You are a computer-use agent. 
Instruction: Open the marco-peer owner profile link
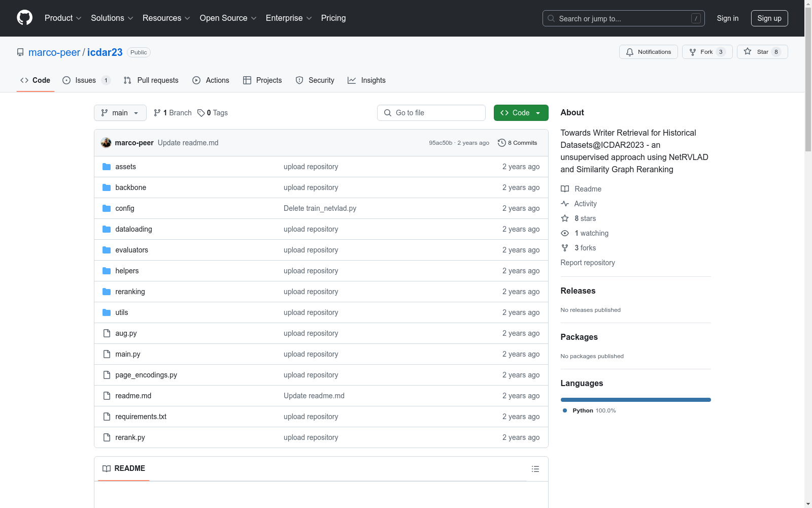[54, 52]
